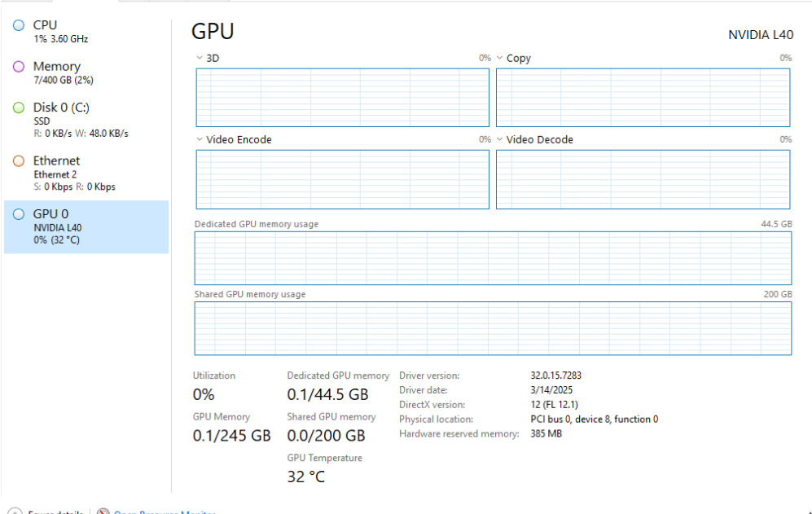The height and width of the screenshot is (514, 812).
Task: Select the Video Encode graph area
Action: click(x=342, y=179)
